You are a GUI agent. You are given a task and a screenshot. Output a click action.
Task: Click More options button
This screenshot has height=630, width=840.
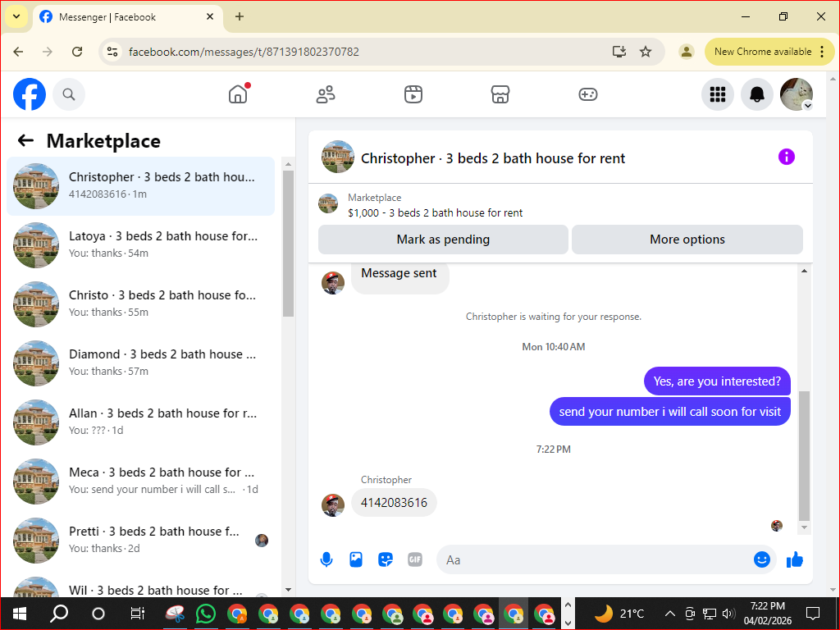[687, 240]
